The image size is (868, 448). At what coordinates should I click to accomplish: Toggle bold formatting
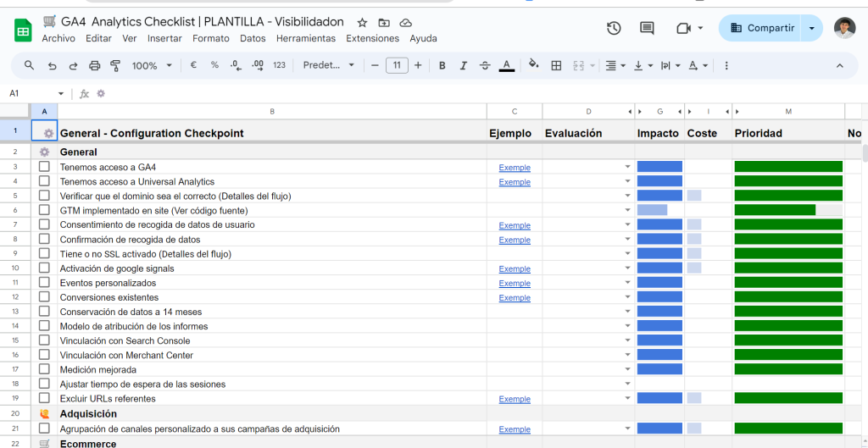(x=442, y=65)
